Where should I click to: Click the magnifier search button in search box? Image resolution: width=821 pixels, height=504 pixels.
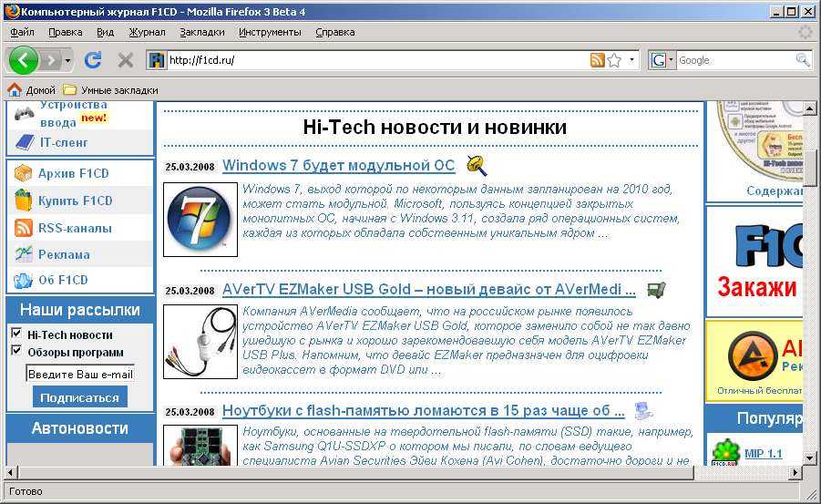click(x=803, y=60)
